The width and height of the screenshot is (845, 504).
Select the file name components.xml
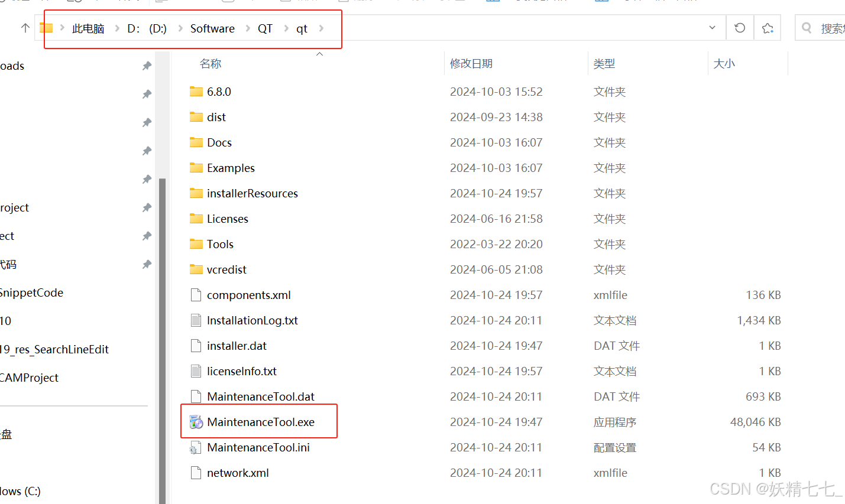(x=249, y=295)
